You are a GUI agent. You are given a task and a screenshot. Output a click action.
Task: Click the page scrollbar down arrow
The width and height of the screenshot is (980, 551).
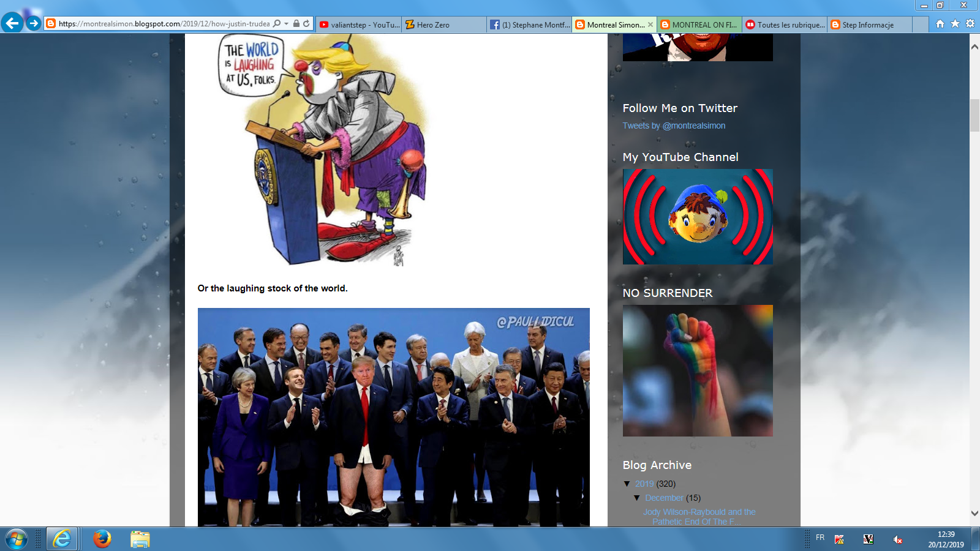click(x=974, y=513)
